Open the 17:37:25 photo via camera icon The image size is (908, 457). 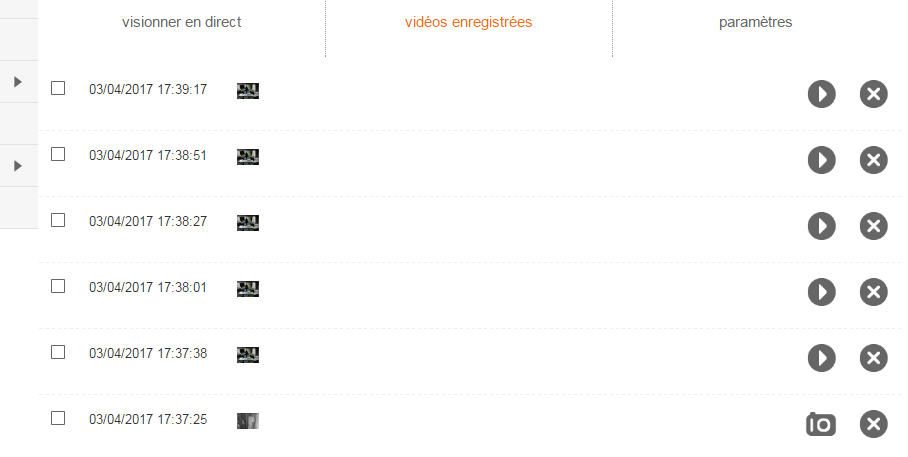[x=820, y=424]
